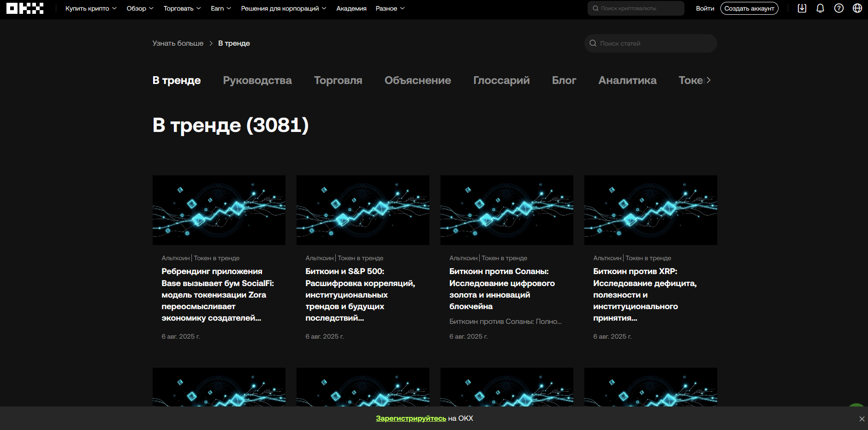Open Биткоин и S&P 500 article title

tap(360, 295)
